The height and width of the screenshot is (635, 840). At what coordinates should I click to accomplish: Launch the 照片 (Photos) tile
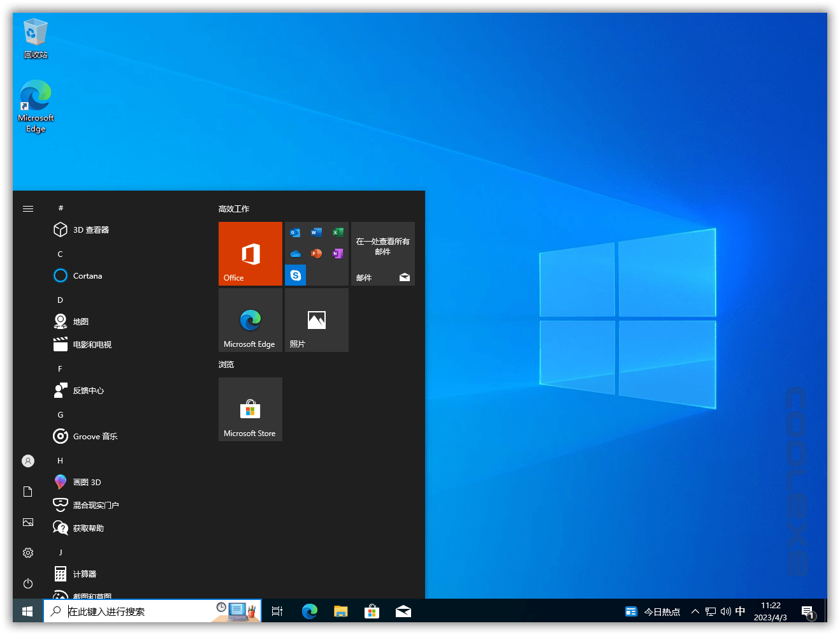point(316,319)
